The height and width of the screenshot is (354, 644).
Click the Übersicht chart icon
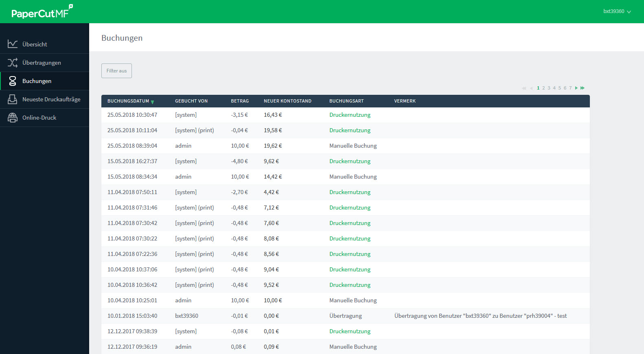tap(13, 44)
